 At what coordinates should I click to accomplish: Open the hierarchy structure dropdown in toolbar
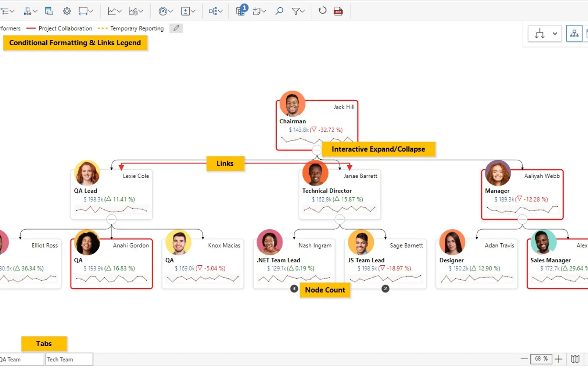[31, 11]
